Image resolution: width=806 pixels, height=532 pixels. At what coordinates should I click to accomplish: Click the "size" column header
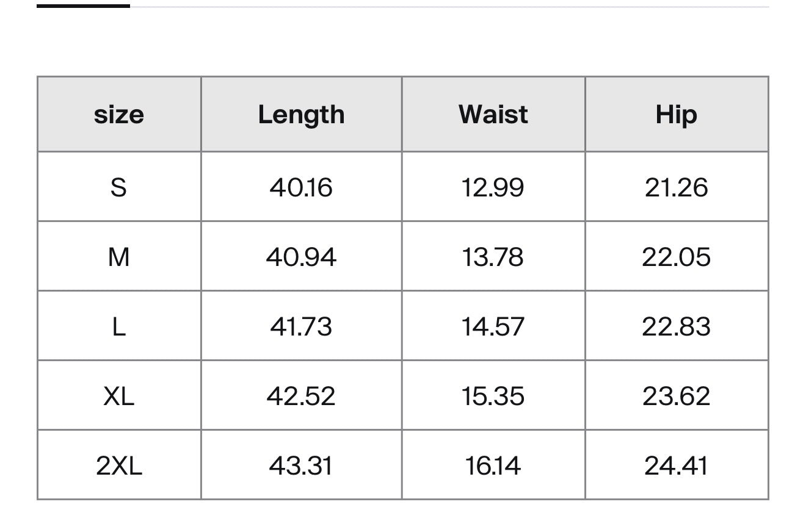pyautogui.click(x=119, y=115)
